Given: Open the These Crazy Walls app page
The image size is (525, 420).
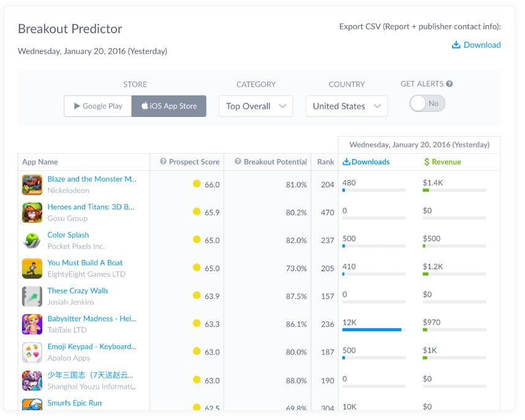Looking at the screenshot, I should pos(77,290).
